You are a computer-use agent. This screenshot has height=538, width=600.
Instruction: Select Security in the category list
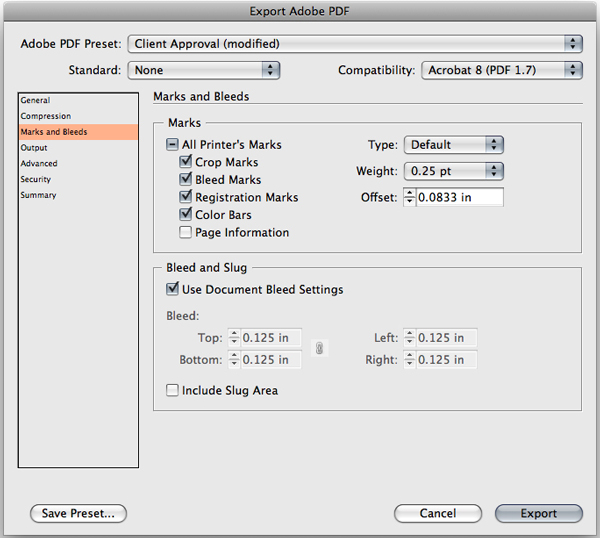(x=78, y=179)
